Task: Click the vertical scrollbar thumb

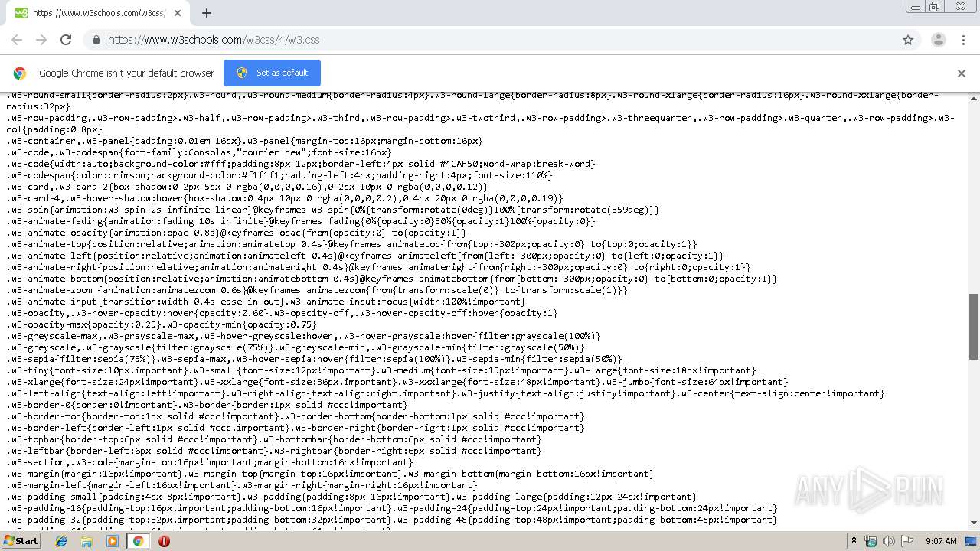Action: [974, 326]
